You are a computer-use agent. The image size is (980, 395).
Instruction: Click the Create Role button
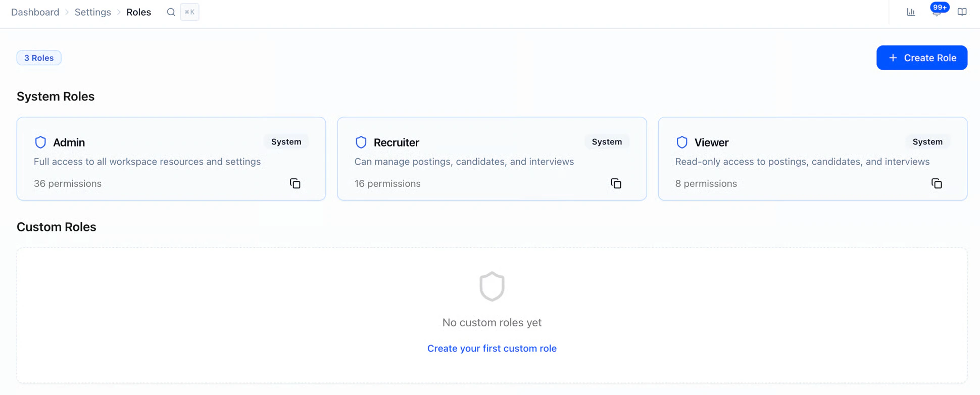(x=922, y=58)
